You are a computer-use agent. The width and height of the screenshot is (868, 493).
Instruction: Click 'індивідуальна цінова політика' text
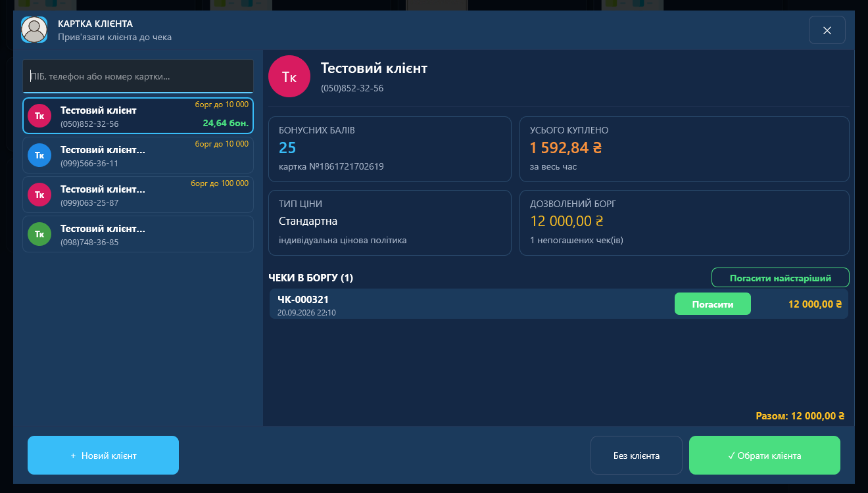343,240
